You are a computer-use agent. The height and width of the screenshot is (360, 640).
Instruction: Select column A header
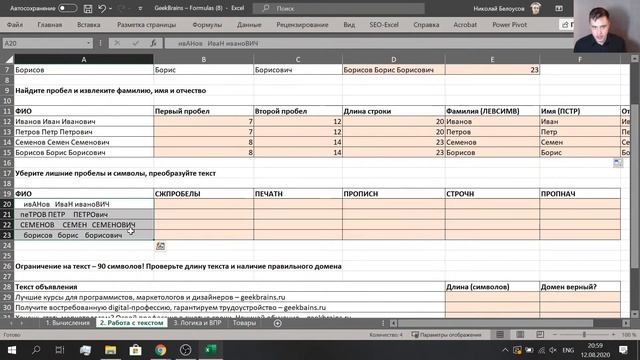pos(84,60)
